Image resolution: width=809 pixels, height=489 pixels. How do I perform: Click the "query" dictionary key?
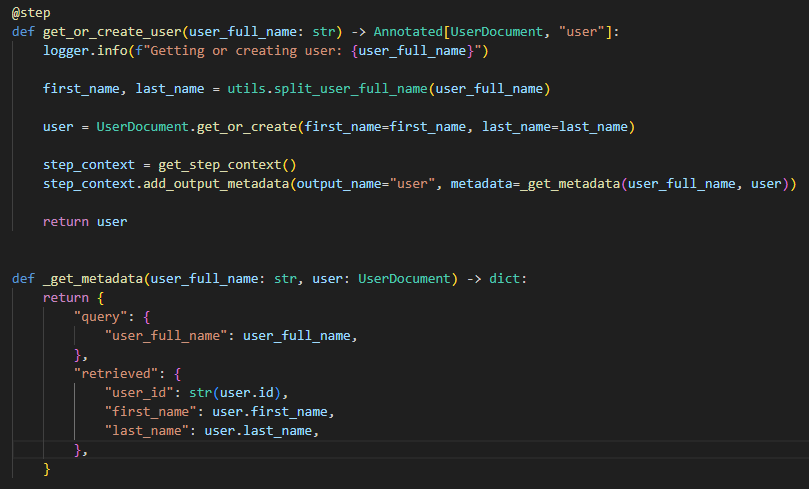click(100, 317)
